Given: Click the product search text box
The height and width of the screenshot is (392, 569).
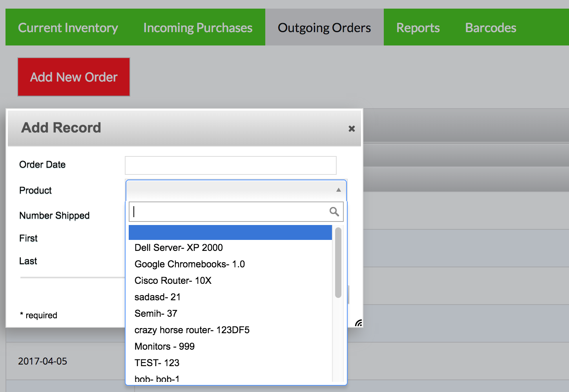Looking at the screenshot, I should 236,212.
